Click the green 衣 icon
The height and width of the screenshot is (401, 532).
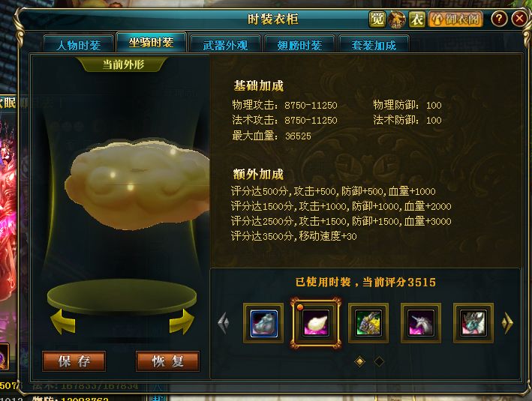(x=416, y=19)
